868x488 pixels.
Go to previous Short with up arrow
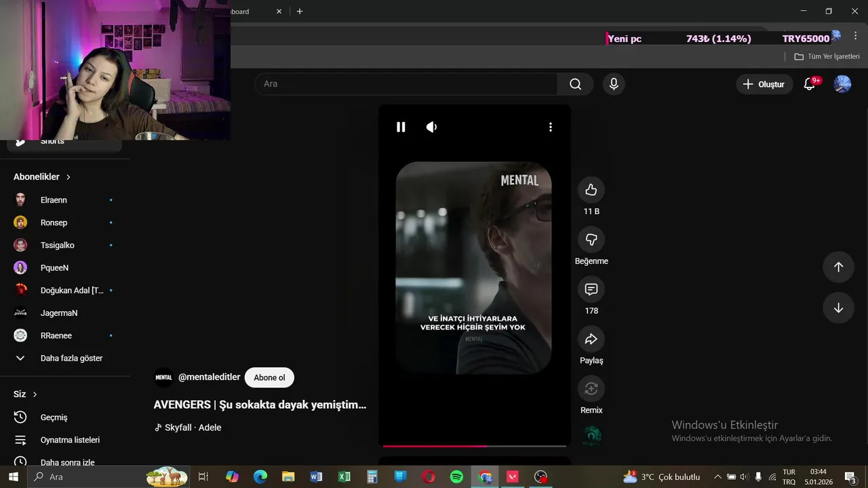[x=838, y=267]
